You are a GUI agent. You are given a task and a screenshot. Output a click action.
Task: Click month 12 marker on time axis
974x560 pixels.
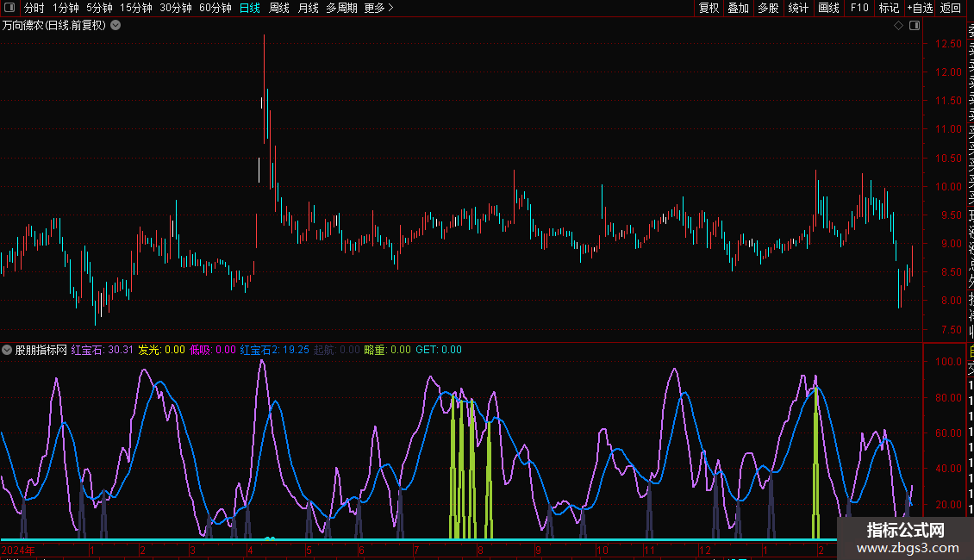pos(704,550)
